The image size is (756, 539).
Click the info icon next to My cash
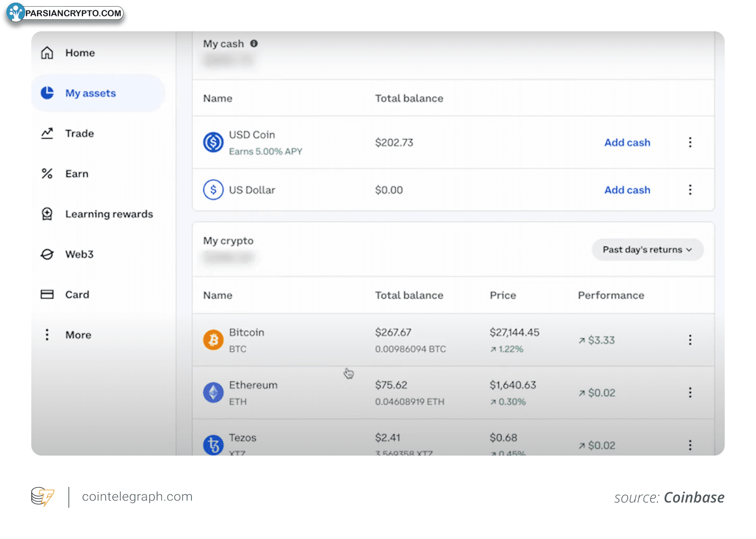coord(254,44)
